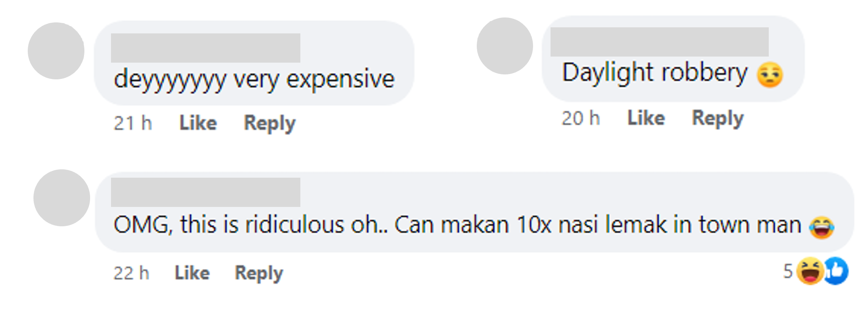Click the blue thumbs-up reaction icon

click(x=836, y=271)
